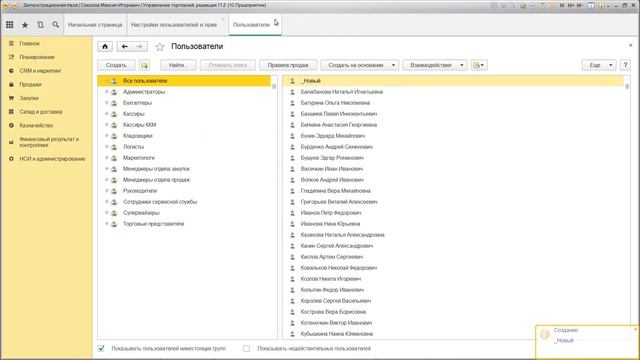Select Все пользователи group
640x360 pixels.
184,81
